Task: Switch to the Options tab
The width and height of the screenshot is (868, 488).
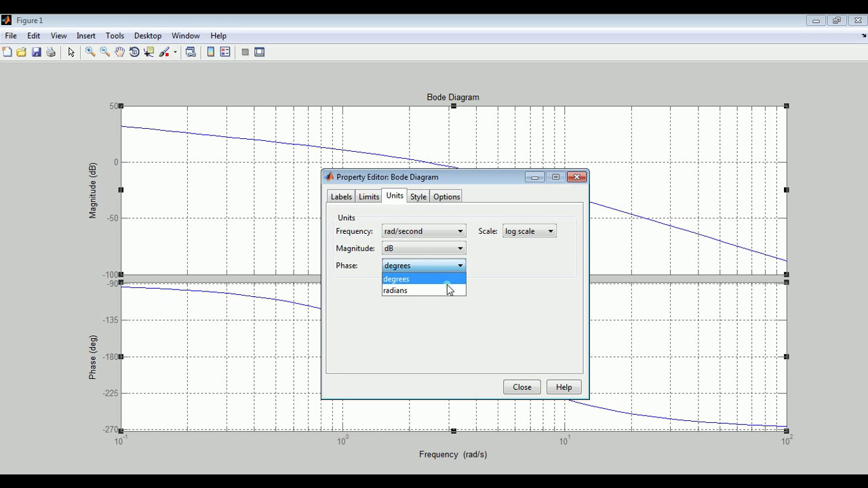Action: 447,197
